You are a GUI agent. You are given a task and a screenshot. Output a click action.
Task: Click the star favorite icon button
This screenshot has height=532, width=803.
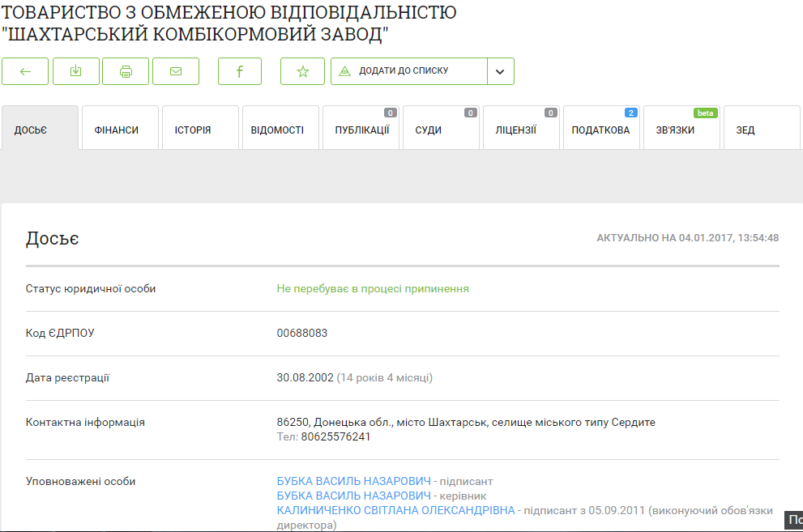click(302, 71)
